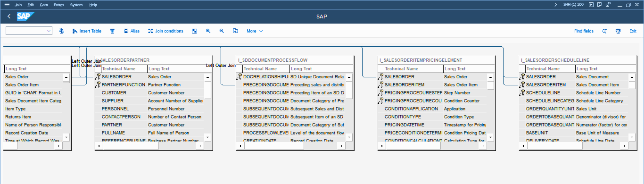
Task: Click the delete table trash icon
Action: (x=112, y=31)
